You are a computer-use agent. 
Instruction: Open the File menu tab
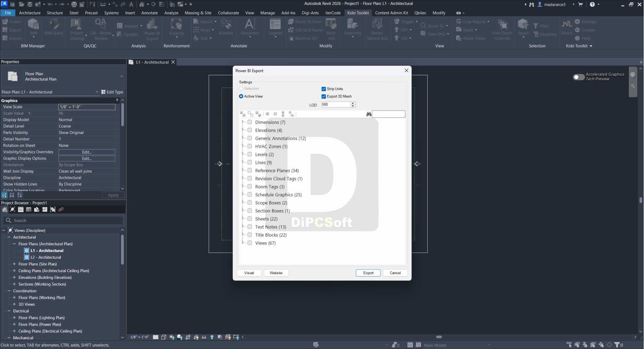pos(8,13)
